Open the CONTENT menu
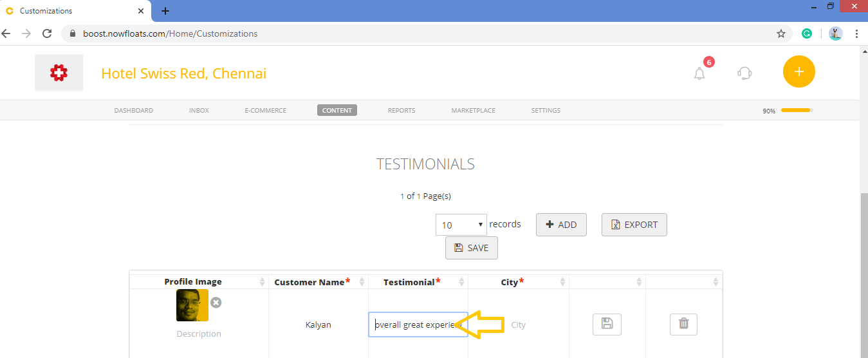Screen dimensions: 868x358 (x=337, y=110)
